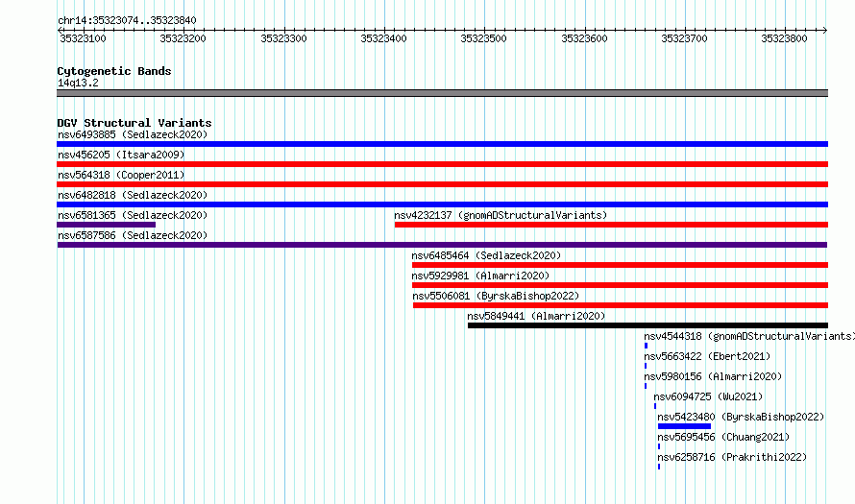Image resolution: width=855 pixels, height=504 pixels.
Task: Click the 14q13.2 band label
Action: coord(78,83)
